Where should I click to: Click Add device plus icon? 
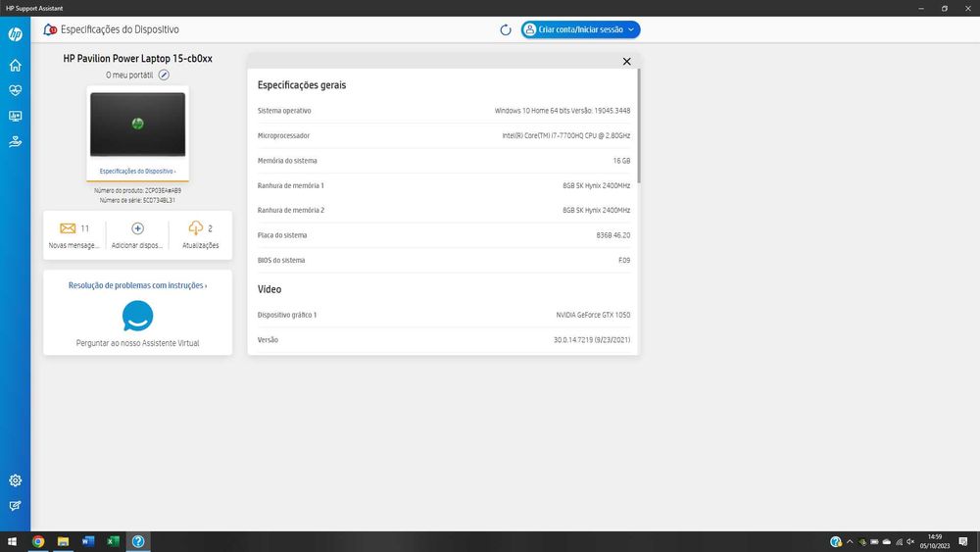click(x=137, y=228)
